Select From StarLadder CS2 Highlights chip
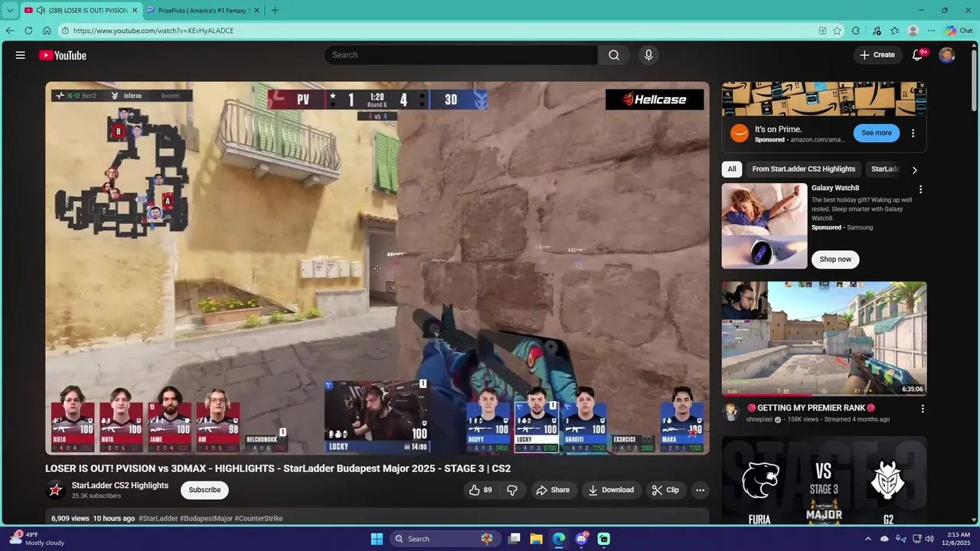This screenshot has height=551, width=980. click(804, 169)
